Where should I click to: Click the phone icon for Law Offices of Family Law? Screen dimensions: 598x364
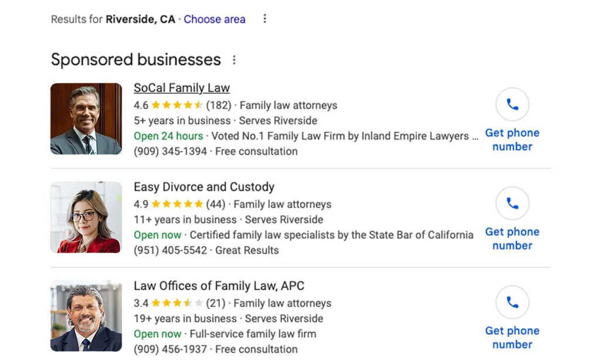click(x=512, y=302)
